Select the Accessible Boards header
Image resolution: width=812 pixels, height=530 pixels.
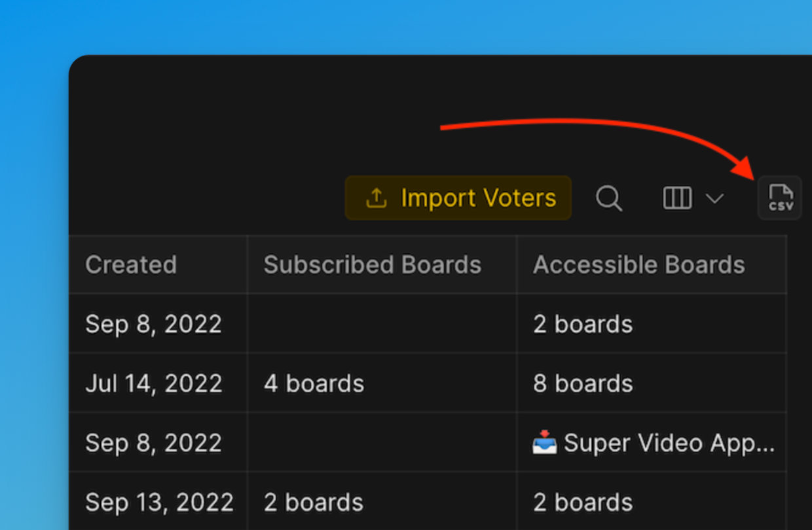point(639,264)
